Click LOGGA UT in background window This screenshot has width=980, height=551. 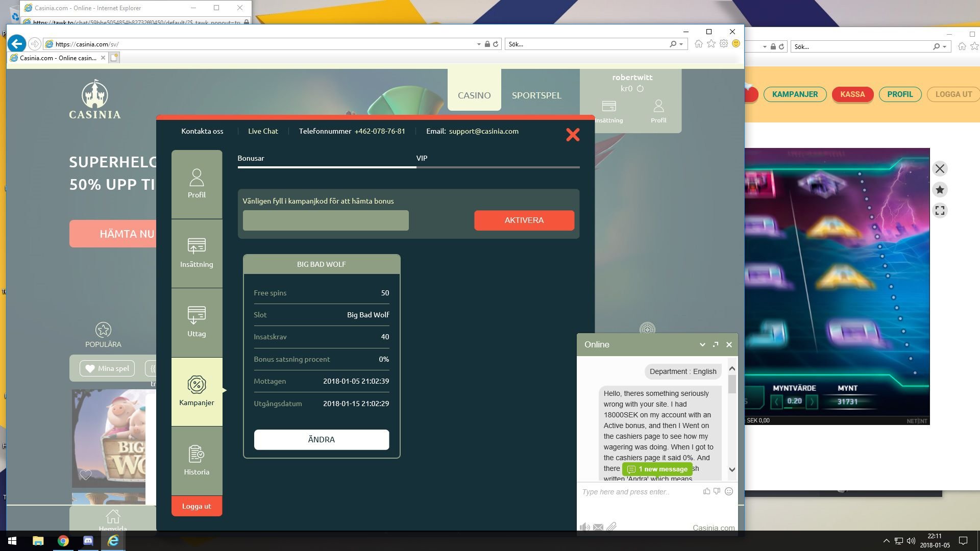pyautogui.click(x=953, y=94)
